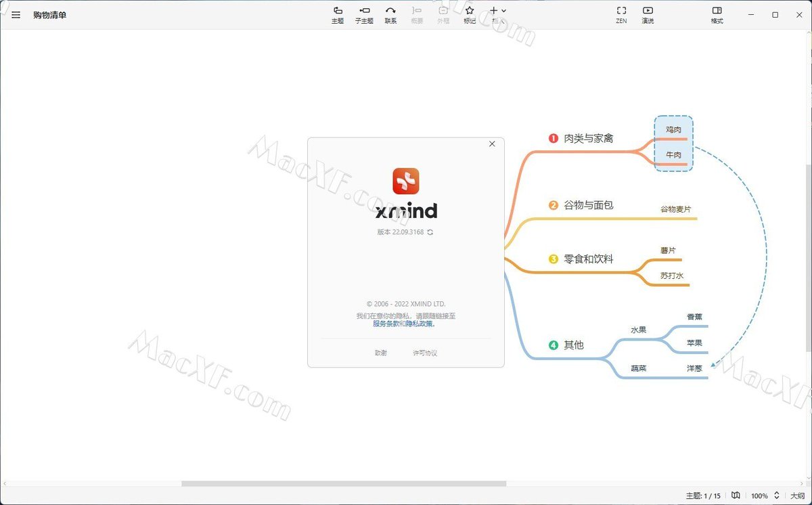Screen dimensions: 812x505
Task: Start 演说 pitch presentation mode
Action: pos(648,14)
